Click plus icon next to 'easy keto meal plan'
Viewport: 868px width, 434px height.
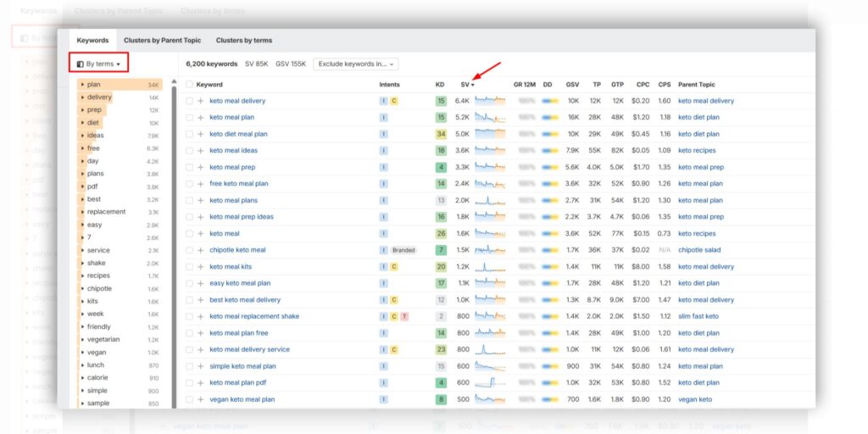pyautogui.click(x=200, y=283)
